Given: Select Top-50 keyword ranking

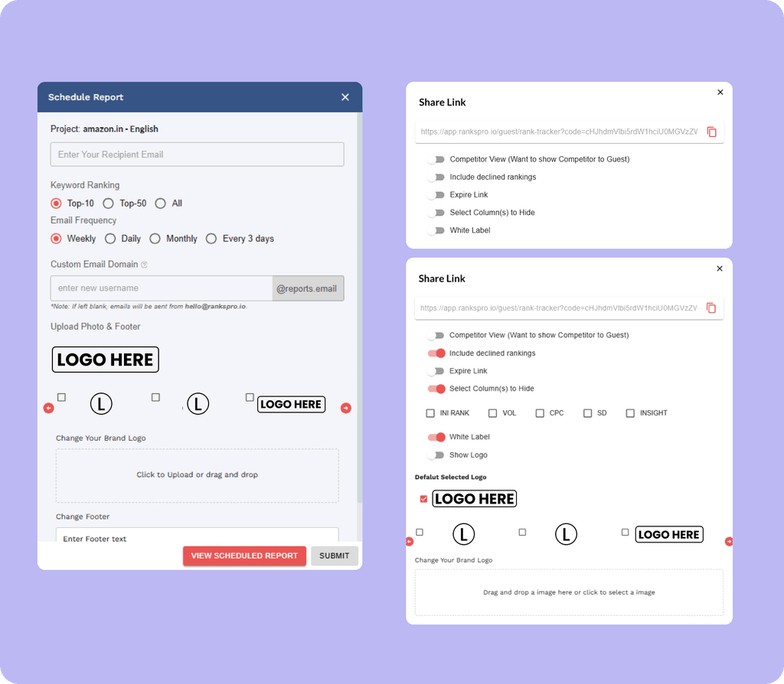Looking at the screenshot, I should (x=108, y=204).
